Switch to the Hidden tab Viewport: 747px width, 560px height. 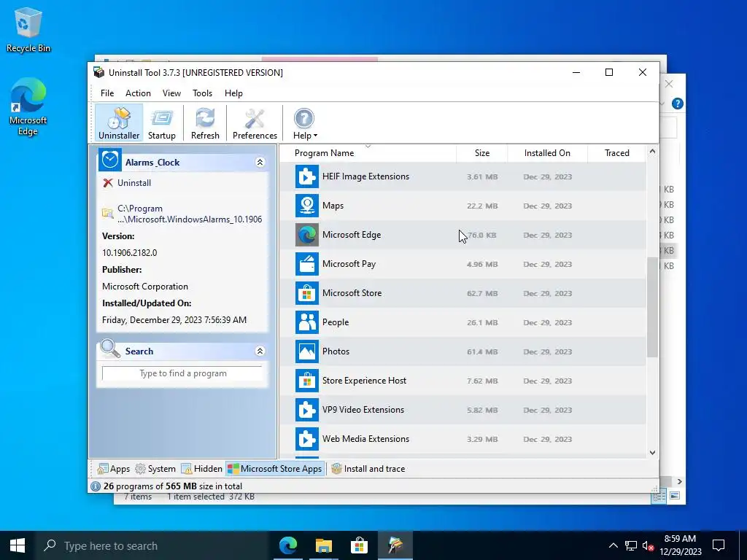coord(201,469)
